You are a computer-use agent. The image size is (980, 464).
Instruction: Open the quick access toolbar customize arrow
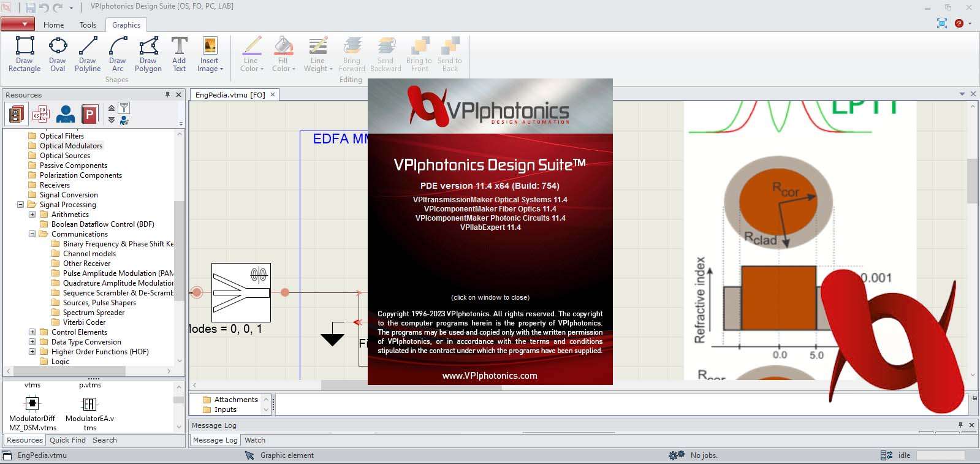[71, 8]
